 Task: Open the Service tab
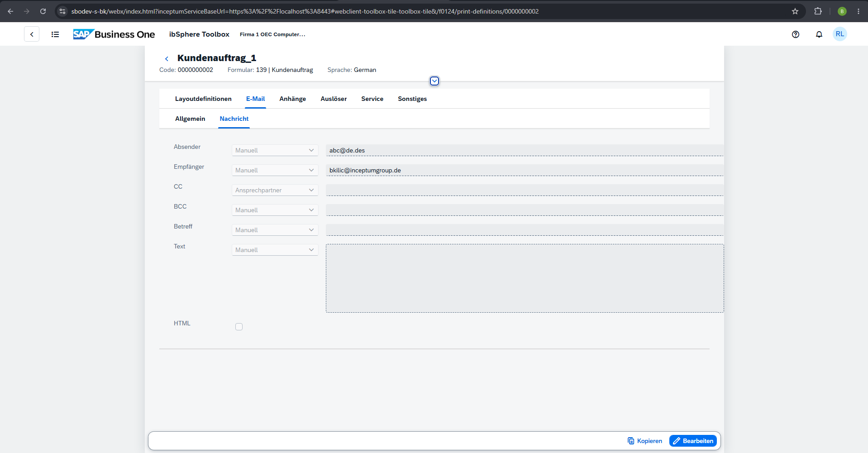pos(372,99)
